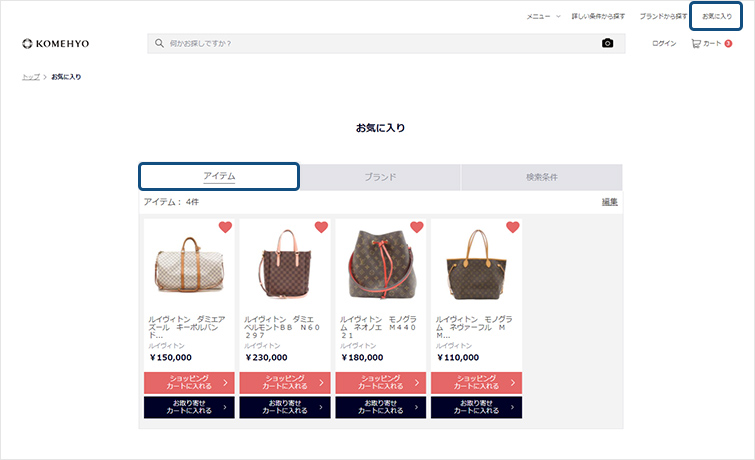Viewport: 755px width, 460px height.
Task: Open the Damier Azur Keepall bag thumbnail
Action: tap(189, 264)
